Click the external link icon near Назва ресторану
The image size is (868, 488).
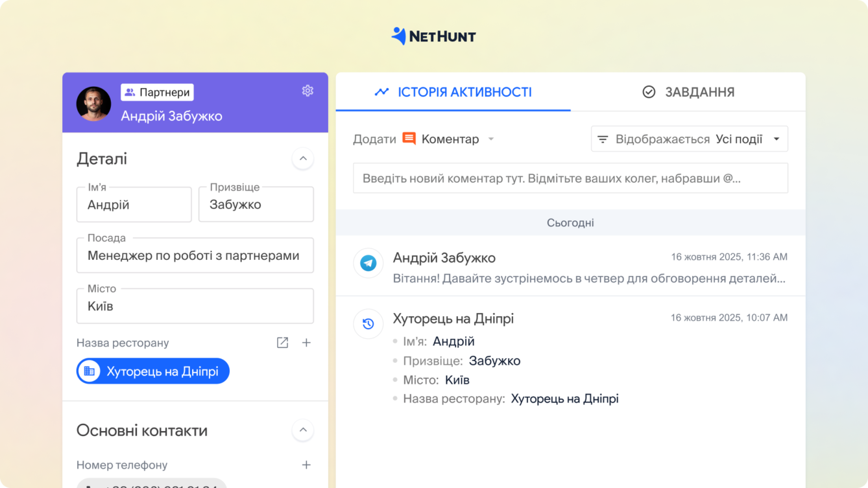tap(282, 342)
